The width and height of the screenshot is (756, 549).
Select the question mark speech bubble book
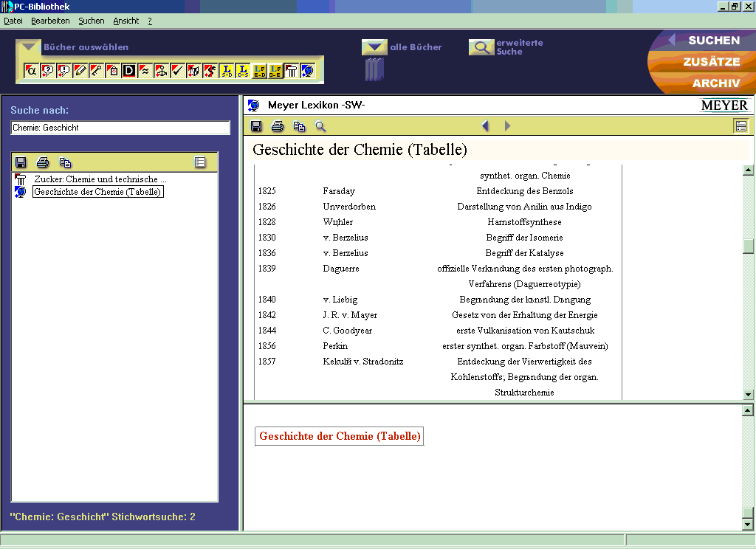(x=47, y=71)
